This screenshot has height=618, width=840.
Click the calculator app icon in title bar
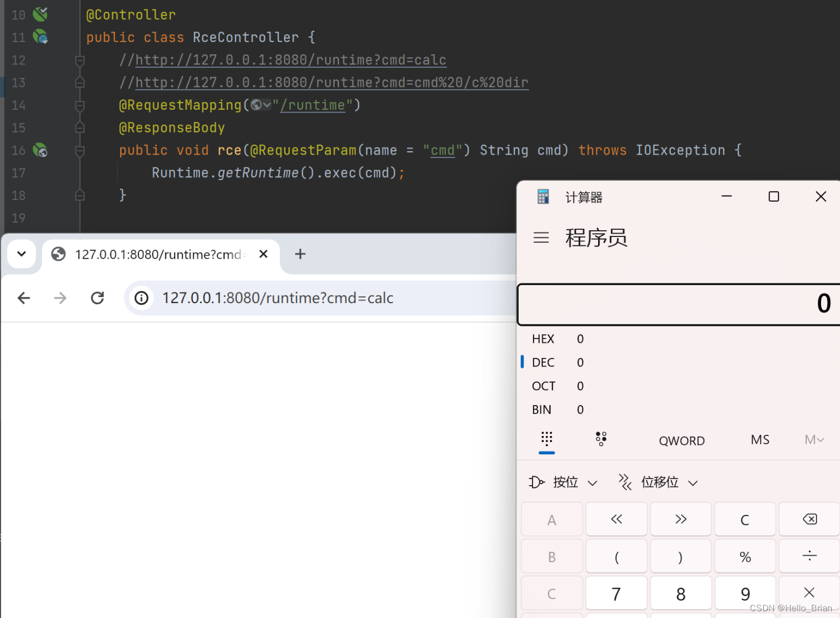(543, 197)
